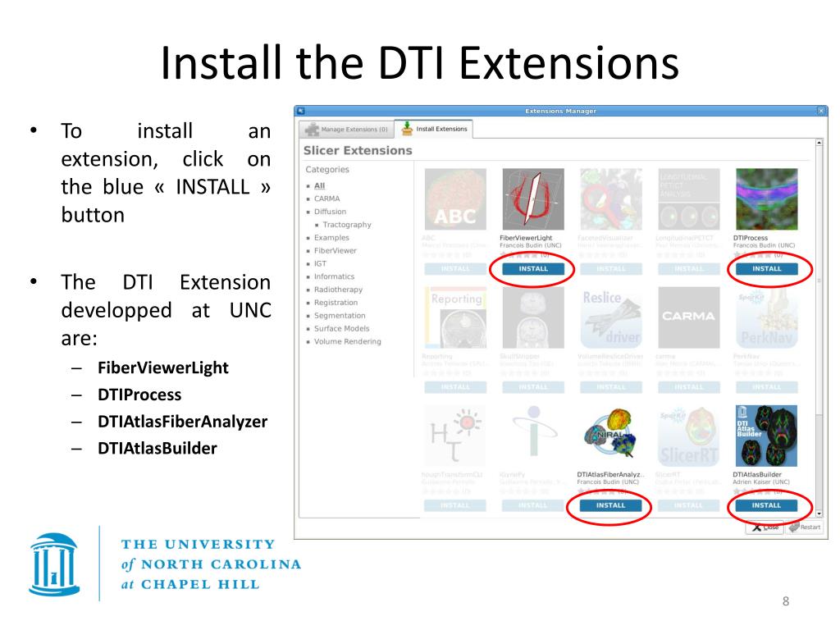
Task: Select the FiberViewer category
Action: click(x=336, y=251)
